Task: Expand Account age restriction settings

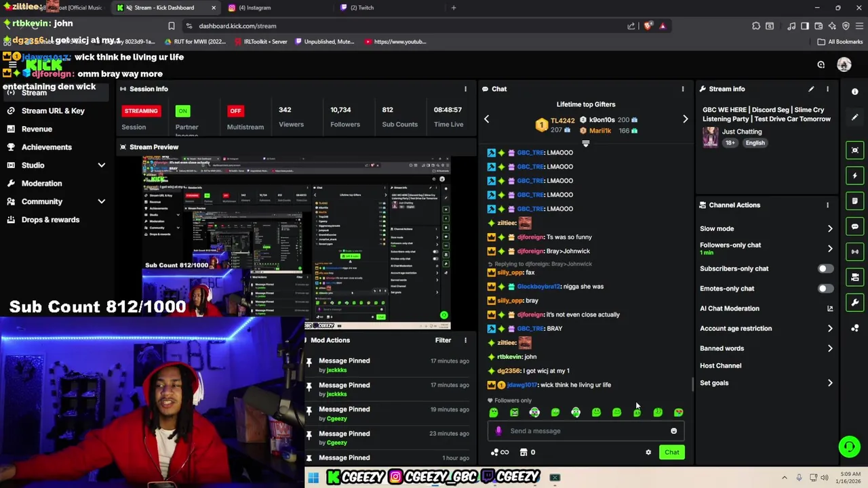Action: [830, 328]
